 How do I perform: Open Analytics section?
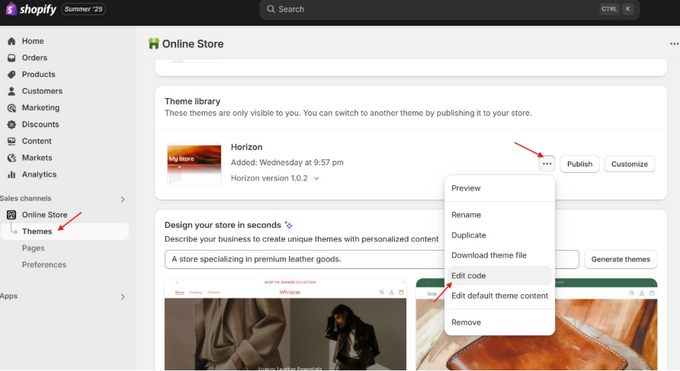point(39,174)
